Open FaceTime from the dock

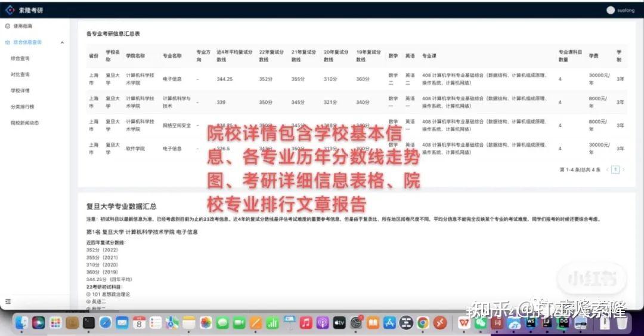coord(239,323)
